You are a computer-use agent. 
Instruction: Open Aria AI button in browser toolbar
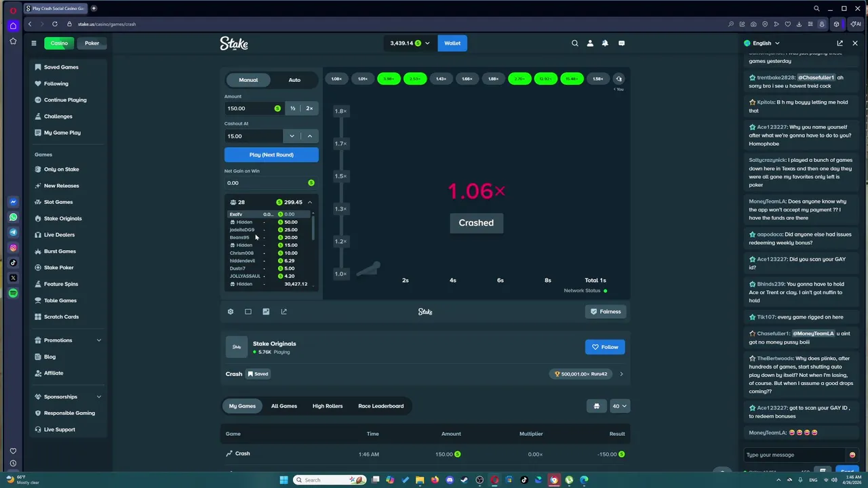[x=856, y=24]
